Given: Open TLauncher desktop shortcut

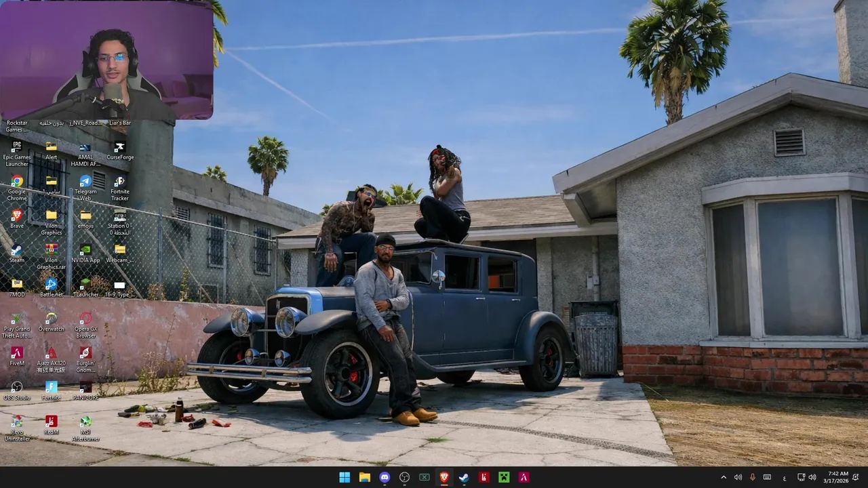Looking at the screenshot, I should click(85, 287).
